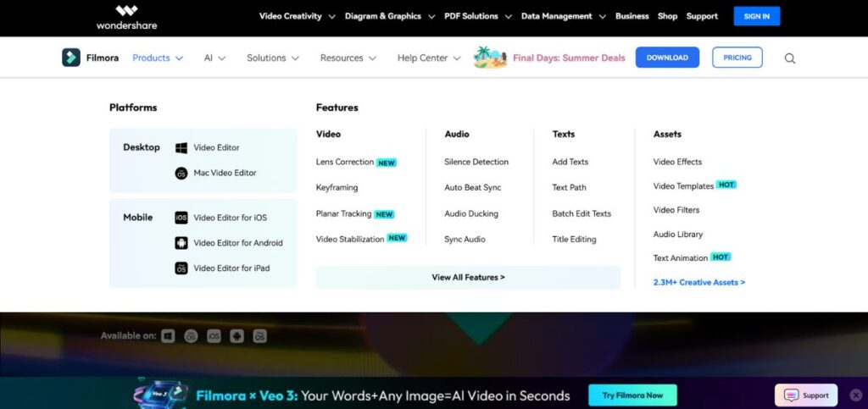
Task: Open Video Stabilization feature link
Action: (350, 240)
